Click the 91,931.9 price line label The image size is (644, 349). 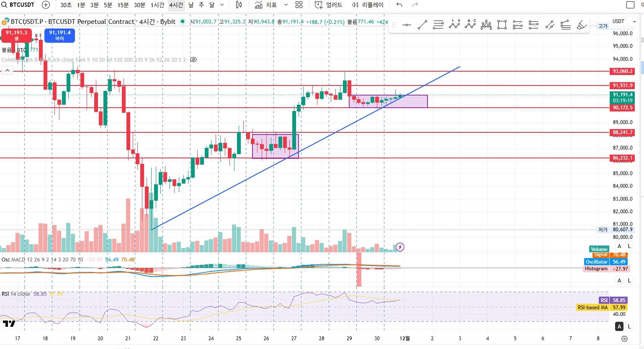[623, 85]
